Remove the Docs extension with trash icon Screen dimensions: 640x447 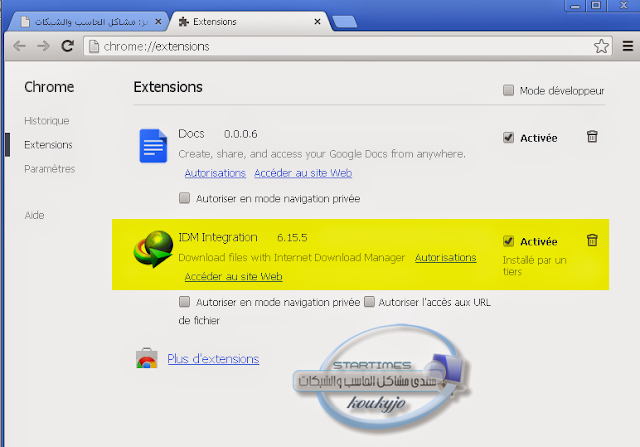tap(592, 136)
